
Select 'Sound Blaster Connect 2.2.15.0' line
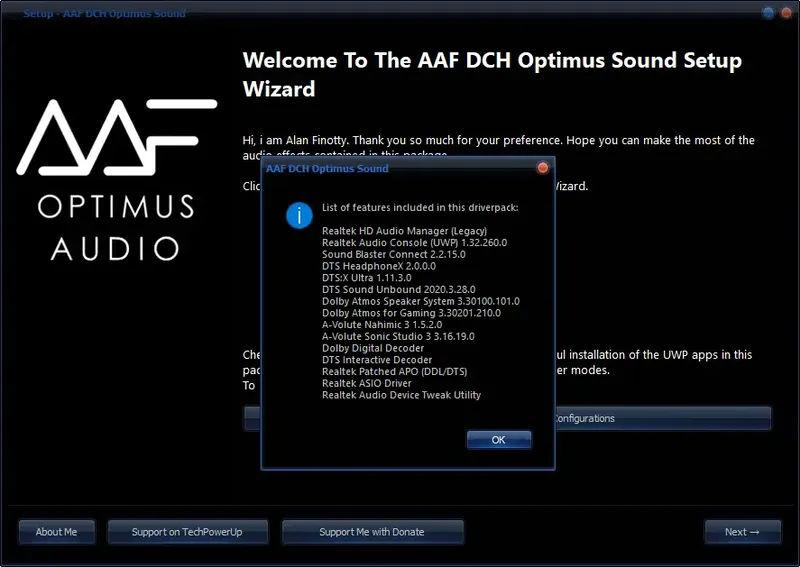point(393,254)
